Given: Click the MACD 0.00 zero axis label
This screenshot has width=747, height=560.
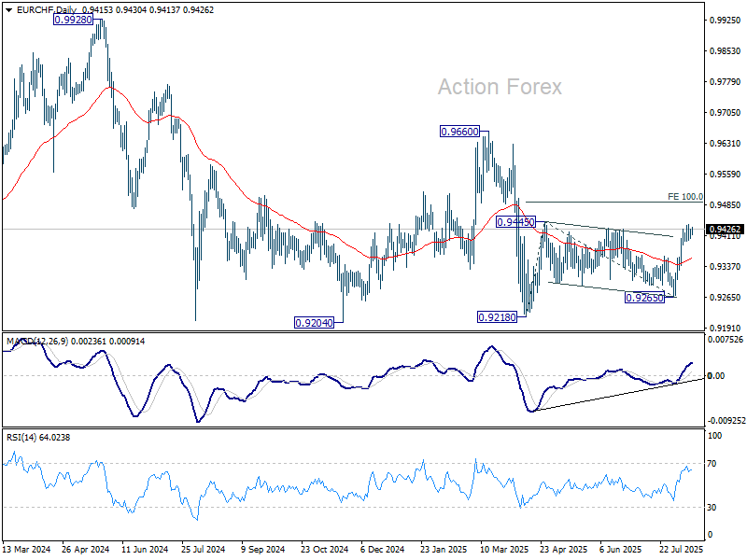Looking at the screenshot, I should pos(716,376).
